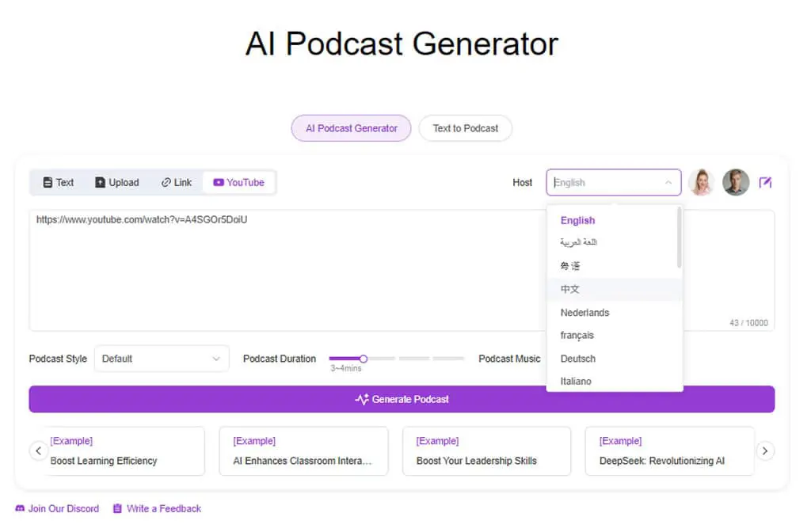
Task: Switch to the Upload input tab
Action: [x=117, y=183]
